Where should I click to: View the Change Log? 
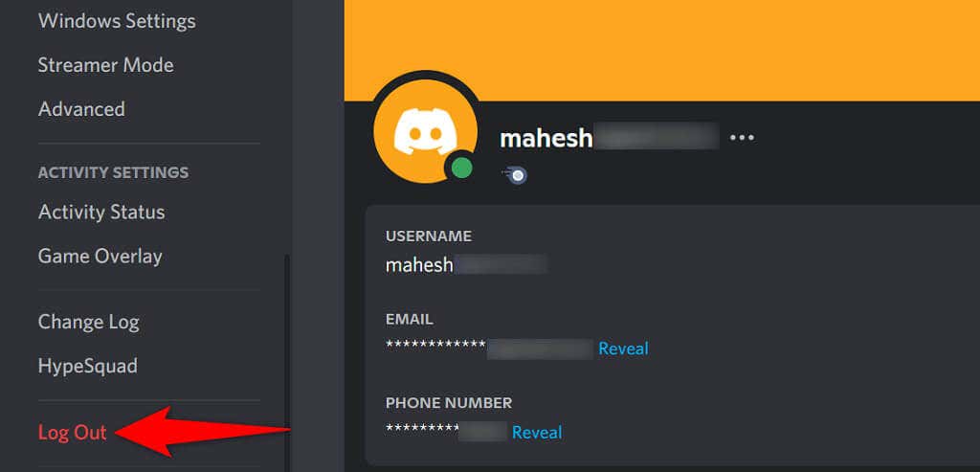tap(89, 322)
